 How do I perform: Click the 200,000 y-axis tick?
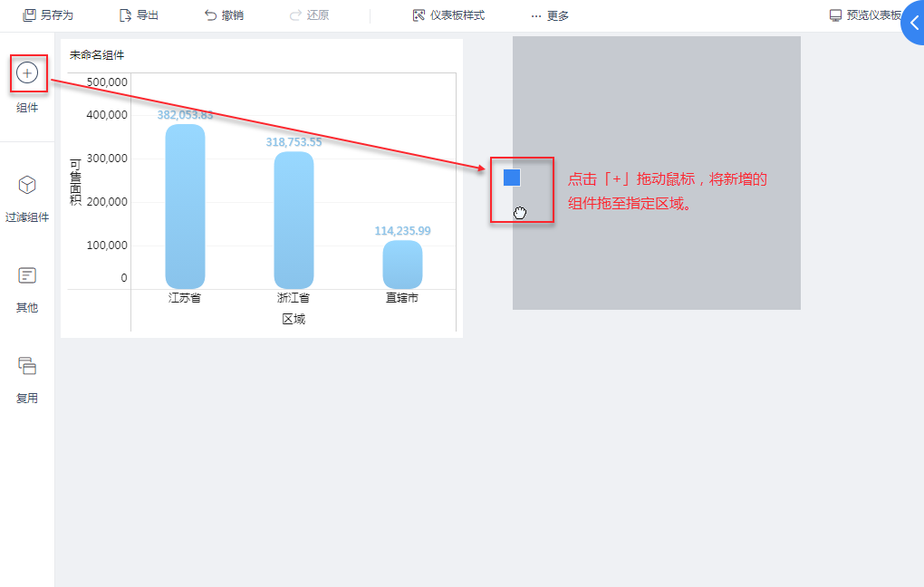point(107,202)
